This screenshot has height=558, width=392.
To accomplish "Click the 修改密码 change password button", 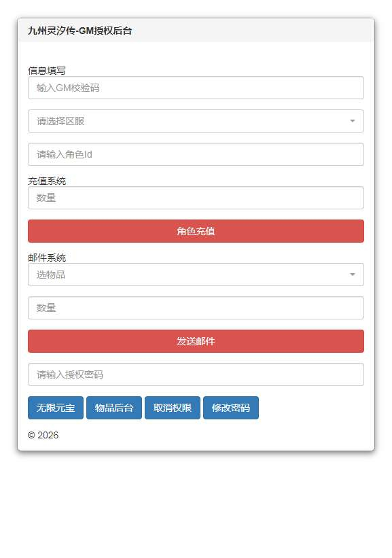I will click(x=231, y=408).
